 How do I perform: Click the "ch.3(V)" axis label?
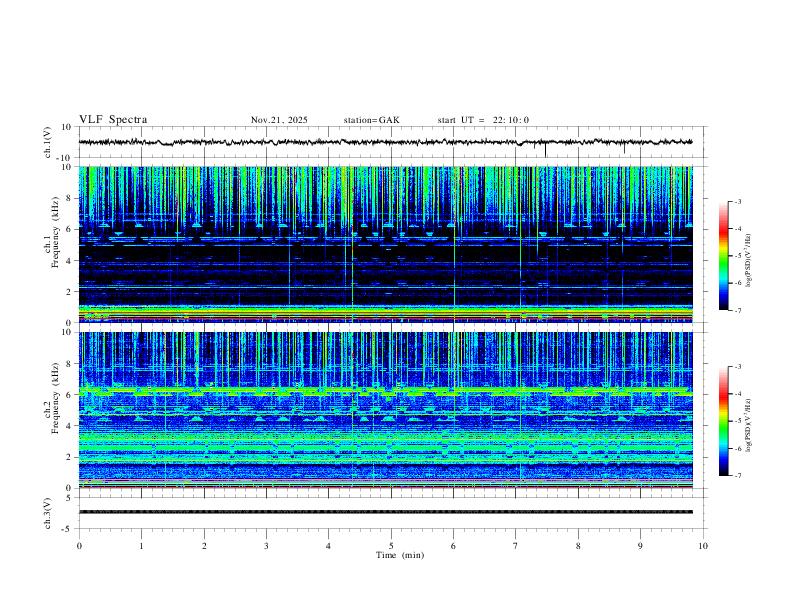point(48,513)
